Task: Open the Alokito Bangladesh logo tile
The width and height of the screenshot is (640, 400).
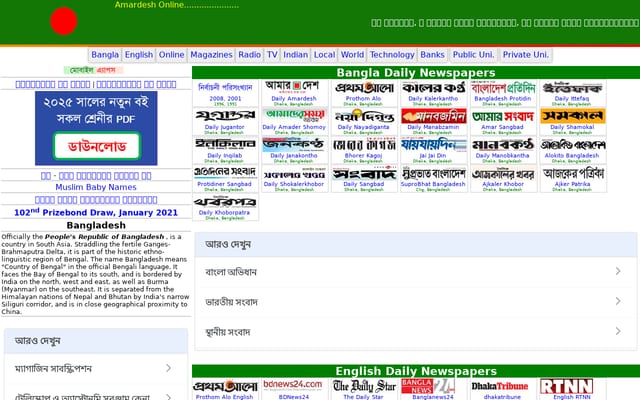Action: tap(572, 144)
